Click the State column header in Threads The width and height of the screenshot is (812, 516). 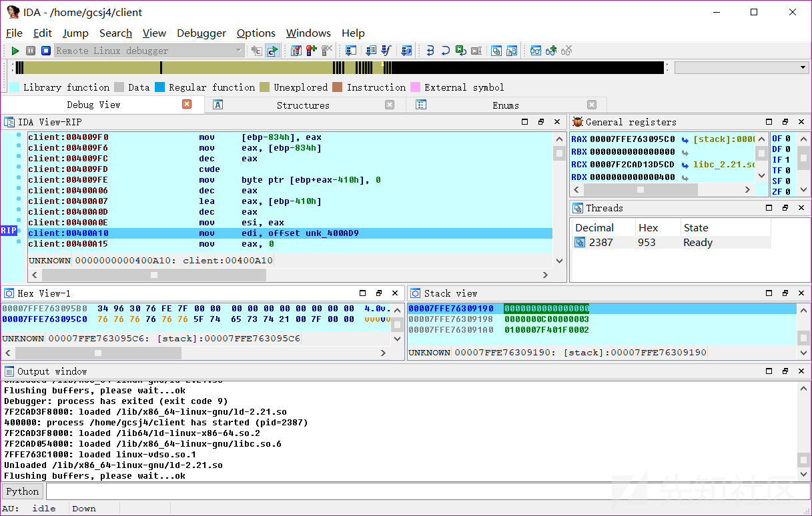pyautogui.click(x=725, y=227)
